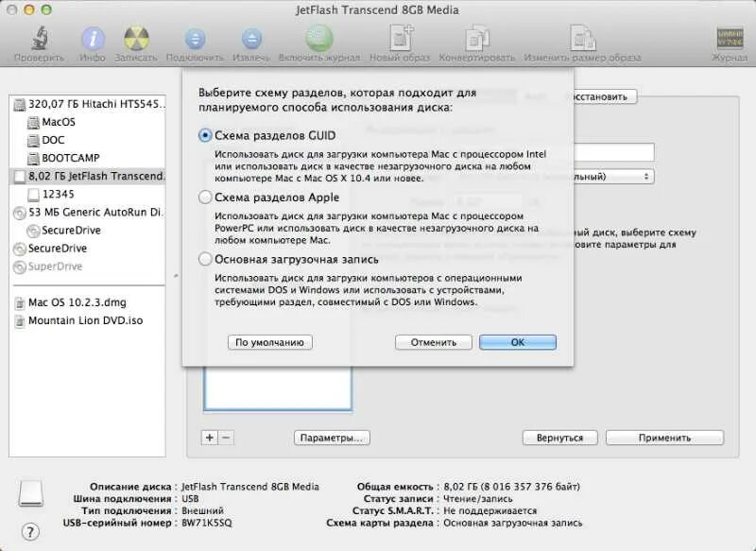756x551 pixels.
Task: Click the Записать burn icon
Action: tap(136, 39)
